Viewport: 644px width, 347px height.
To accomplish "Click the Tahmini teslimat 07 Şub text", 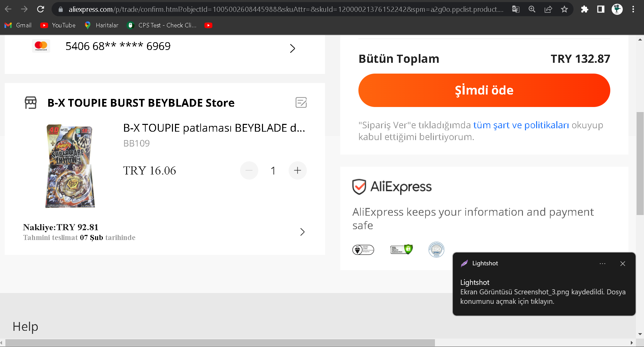I will (x=79, y=238).
